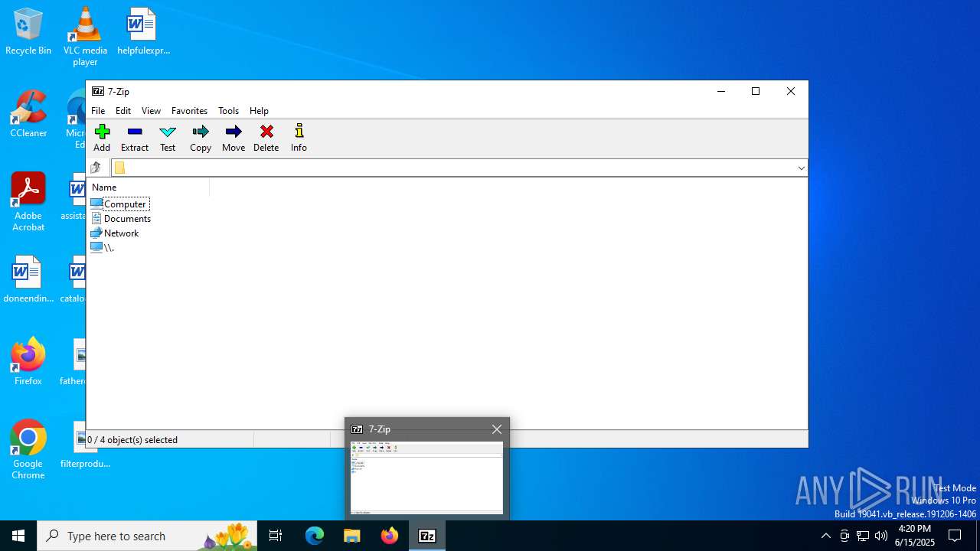Close the 7-Zip window

791,91
